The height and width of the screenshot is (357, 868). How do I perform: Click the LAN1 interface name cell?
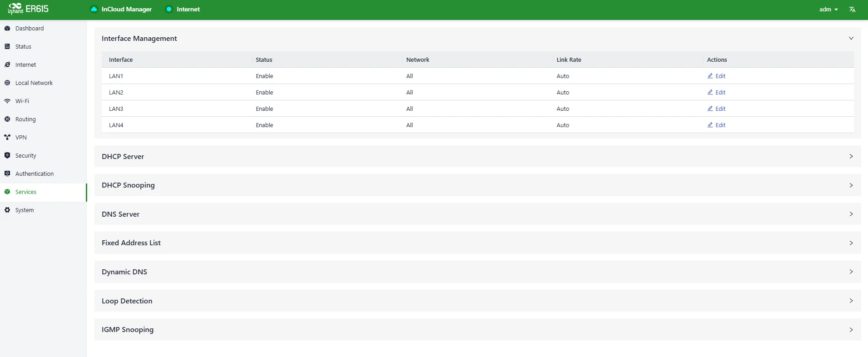tap(116, 76)
